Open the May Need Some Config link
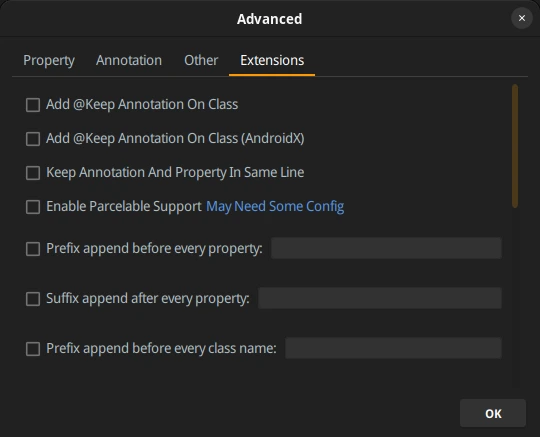 [275, 207]
